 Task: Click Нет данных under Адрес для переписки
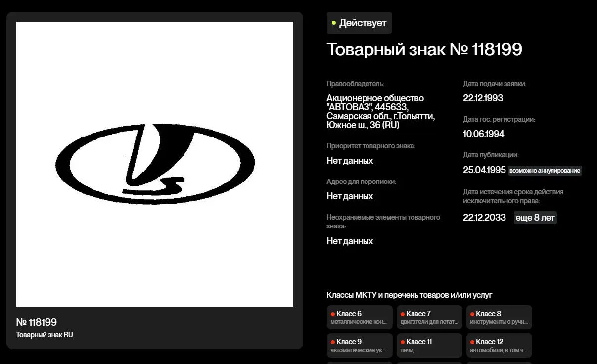click(350, 196)
